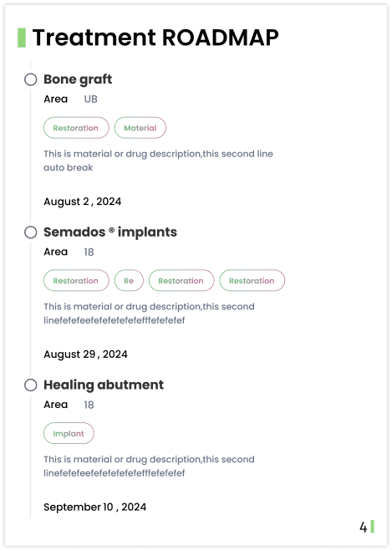Select the short 'Re' tag pill

pos(129,281)
